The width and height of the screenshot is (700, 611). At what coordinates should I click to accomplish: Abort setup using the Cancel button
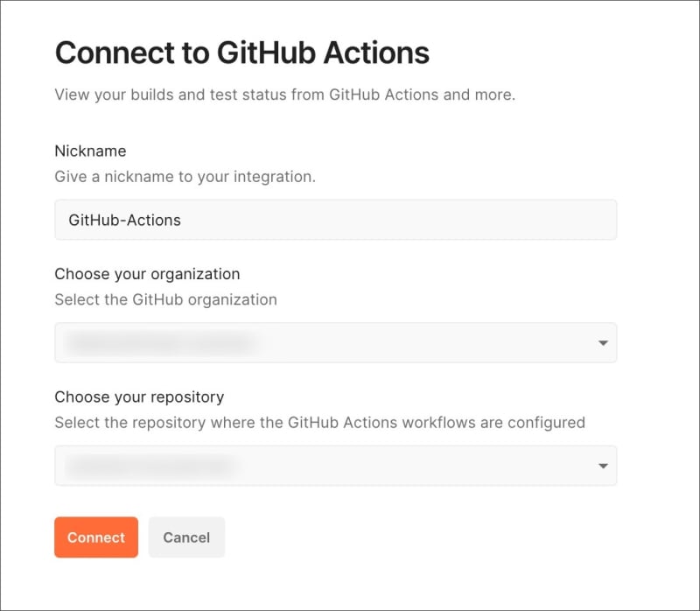(x=186, y=537)
